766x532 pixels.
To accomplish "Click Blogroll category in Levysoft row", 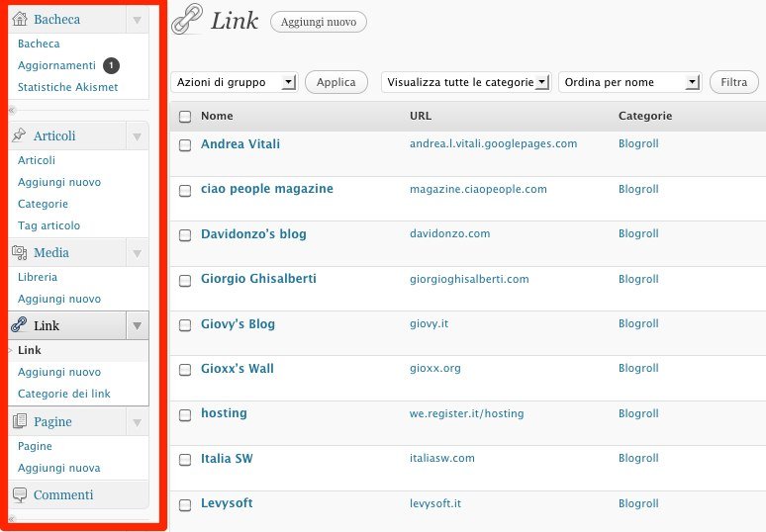I will coord(638,503).
